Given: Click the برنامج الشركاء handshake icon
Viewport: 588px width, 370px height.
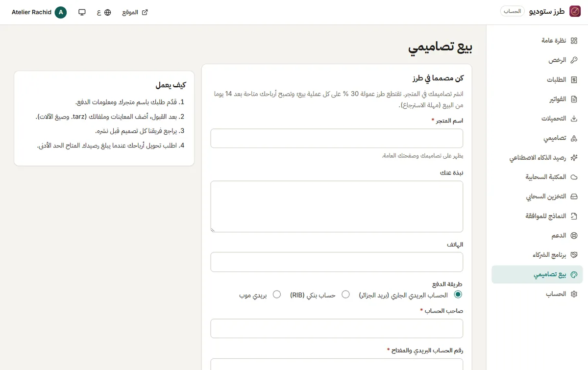Looking at the screenshot, I should point(575,255).
